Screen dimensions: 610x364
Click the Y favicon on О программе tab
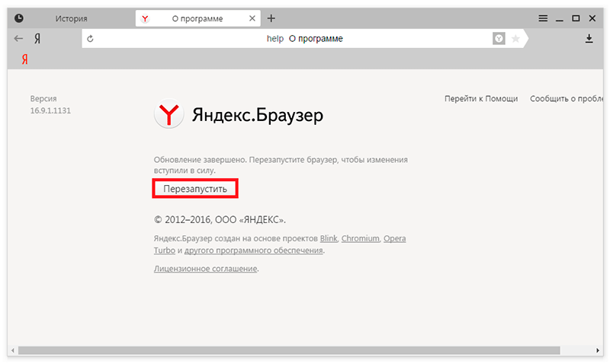coord(145,18)
